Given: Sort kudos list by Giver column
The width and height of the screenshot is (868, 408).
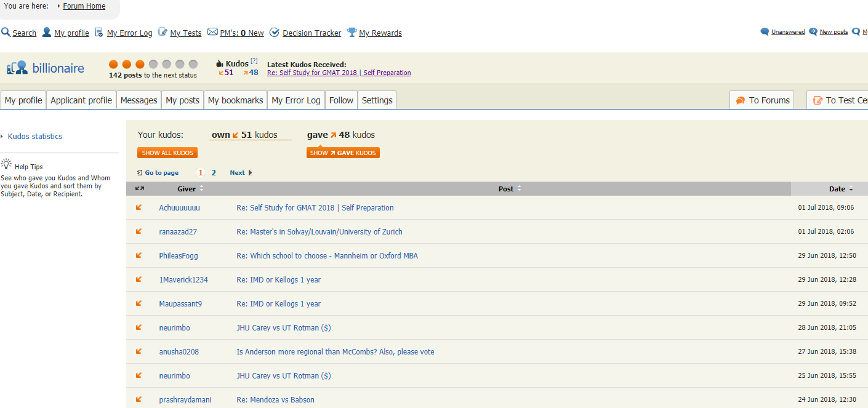Looking at the screenshot, I should coord(187,189).
